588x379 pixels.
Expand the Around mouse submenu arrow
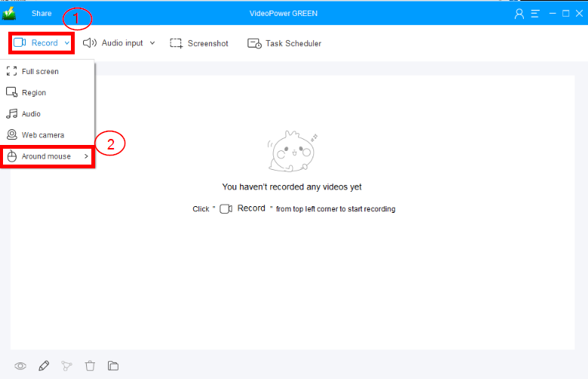[x=86, y=156]
